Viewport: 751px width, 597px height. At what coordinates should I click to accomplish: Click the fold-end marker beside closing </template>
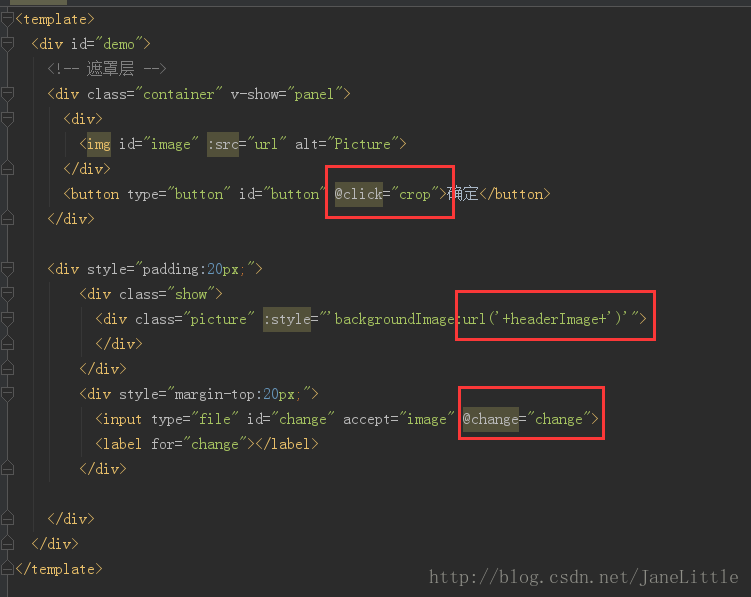7,569
